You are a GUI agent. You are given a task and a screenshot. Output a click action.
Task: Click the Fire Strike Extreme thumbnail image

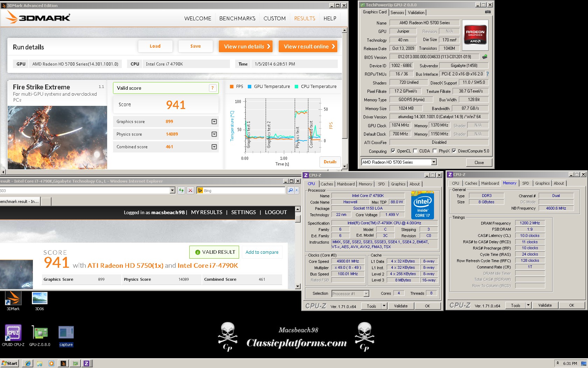click(x=57, y=137)
